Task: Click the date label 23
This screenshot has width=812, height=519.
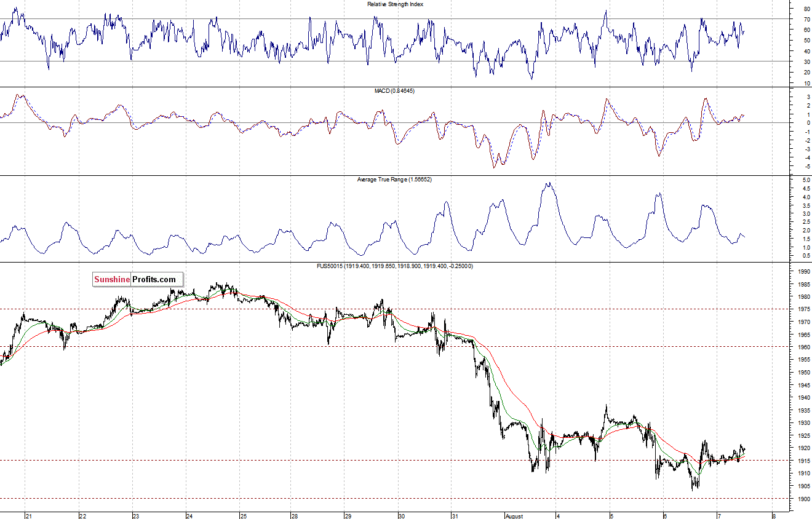Action: click(x=137, y=515)
